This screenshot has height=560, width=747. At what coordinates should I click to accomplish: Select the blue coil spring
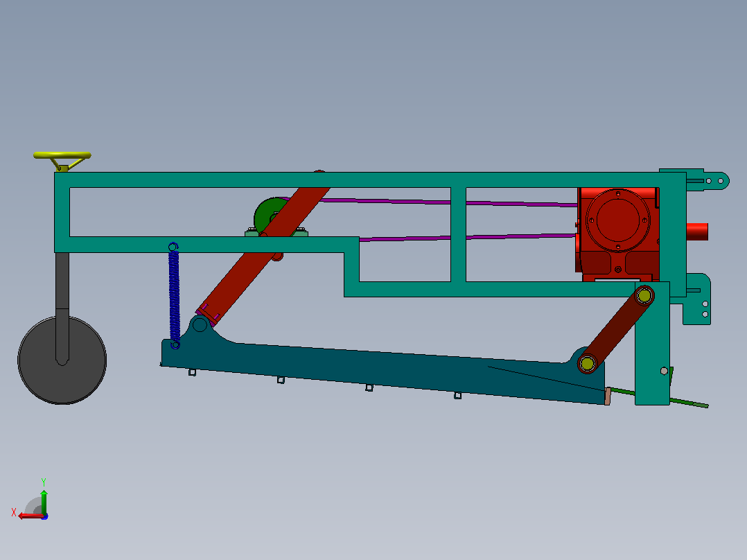175,295
